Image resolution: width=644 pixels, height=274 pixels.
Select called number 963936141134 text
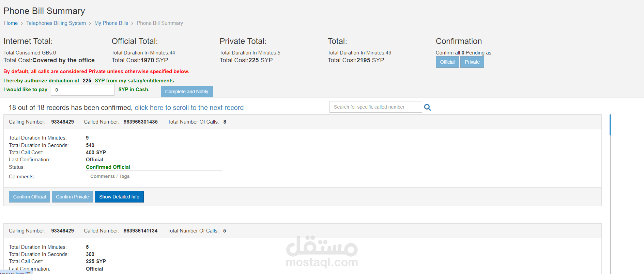click(140, 231)
